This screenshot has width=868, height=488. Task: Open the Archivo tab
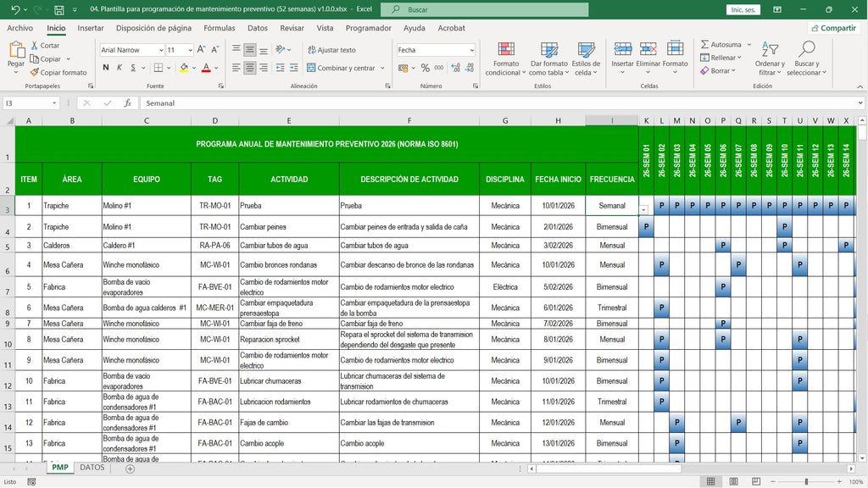pos(20,28)
